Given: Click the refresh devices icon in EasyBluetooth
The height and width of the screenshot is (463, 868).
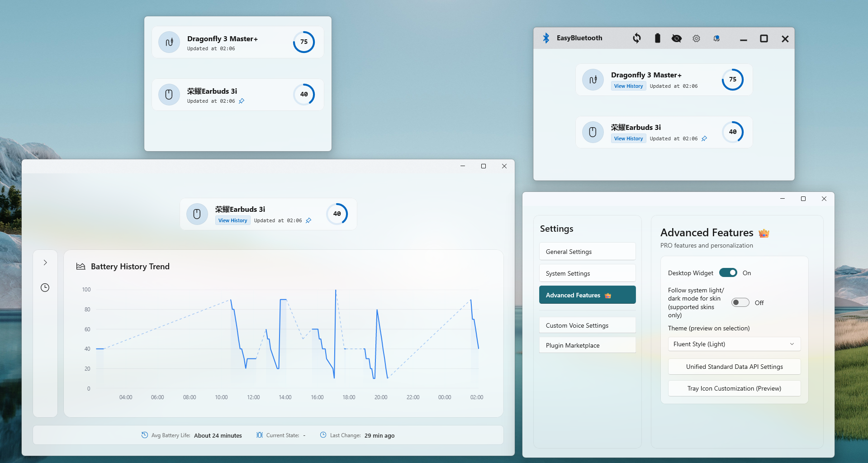Looking at the screenshot, I should click(x=637, y=38).
